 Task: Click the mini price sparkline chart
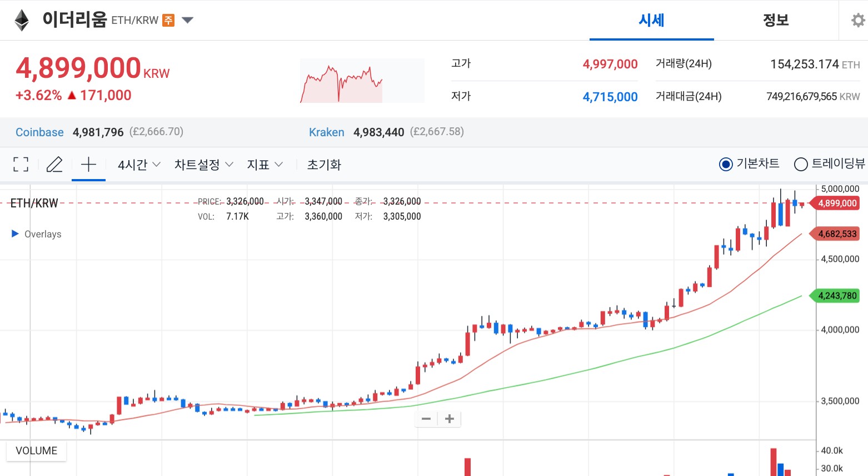[362, 81]
